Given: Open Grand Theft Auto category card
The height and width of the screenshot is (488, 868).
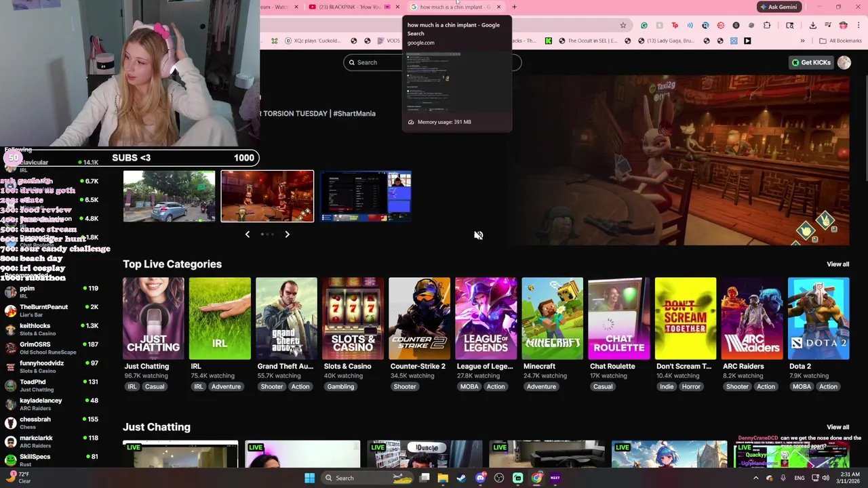Looking at the screenshot, I should [x=286, y=319].
